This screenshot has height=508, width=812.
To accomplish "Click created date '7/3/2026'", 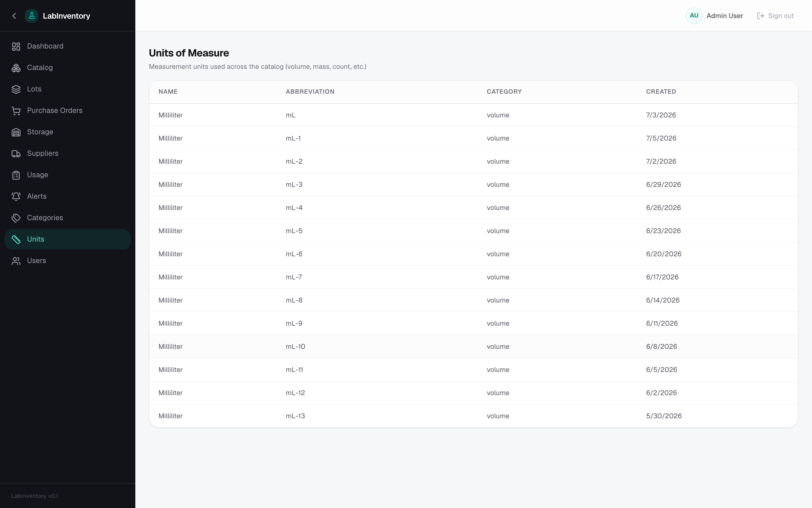I will [661, 115].
